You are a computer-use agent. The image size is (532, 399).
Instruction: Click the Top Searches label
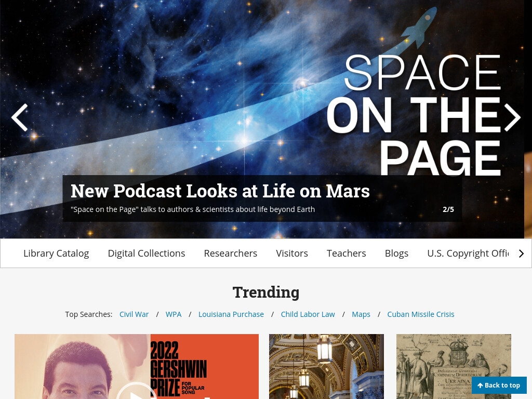88,314
